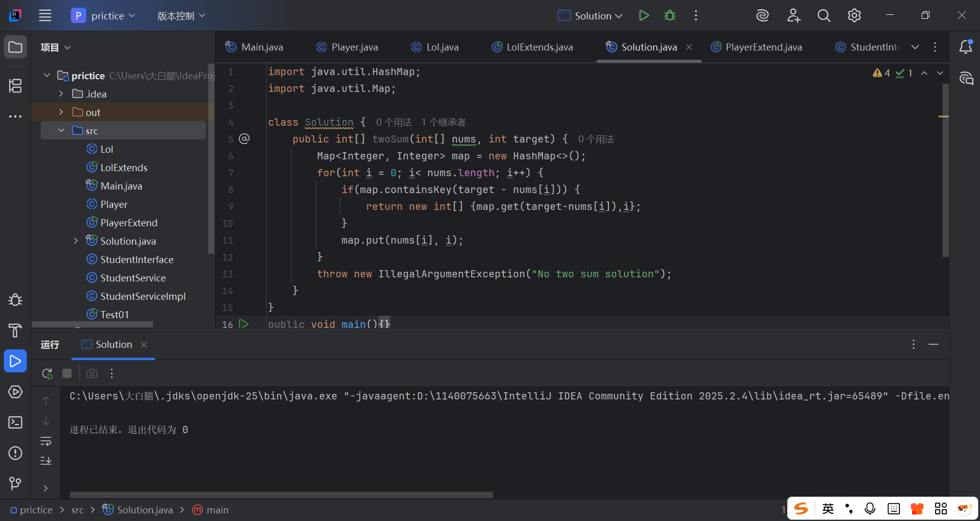The image size is (980, 521).
Task: Open the 1 个继承者 inheritors hint
Action: click(x=443, y=122)
